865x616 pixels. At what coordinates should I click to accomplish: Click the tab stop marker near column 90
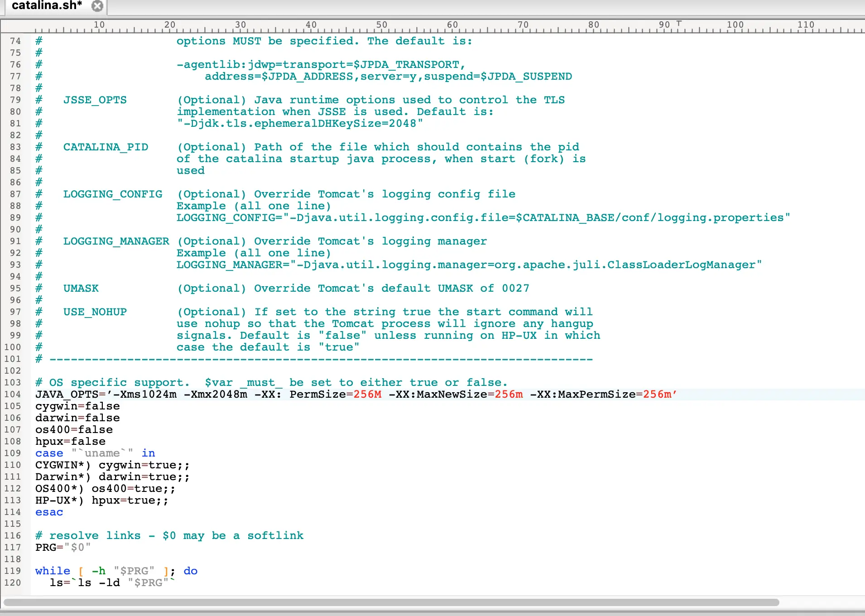678,23
